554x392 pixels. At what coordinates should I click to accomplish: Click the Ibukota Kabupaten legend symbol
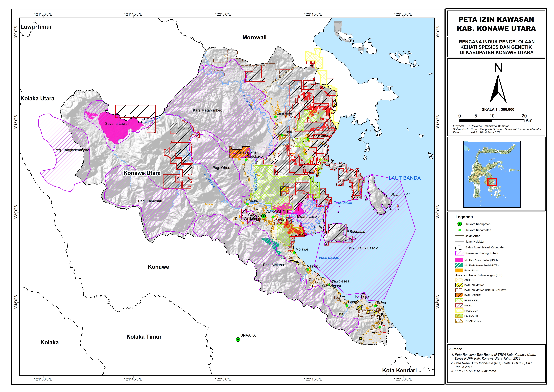460,224
